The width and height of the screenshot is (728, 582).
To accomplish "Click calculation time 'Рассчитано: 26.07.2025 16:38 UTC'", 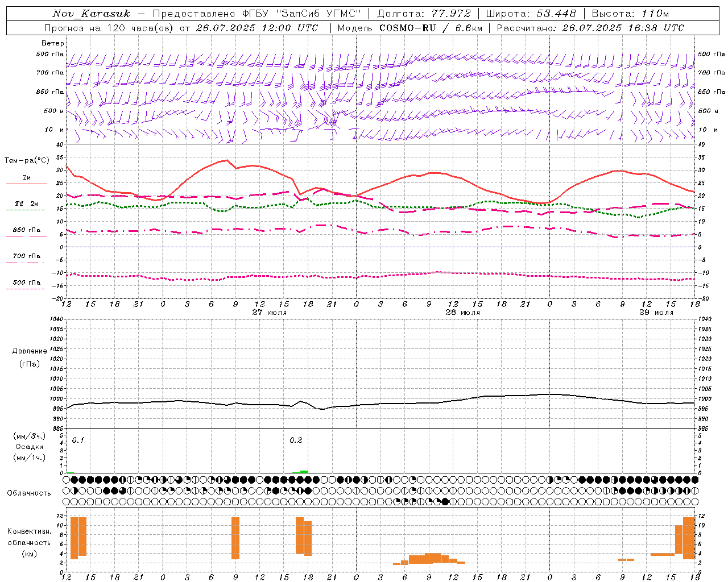I will click(590, 28).
